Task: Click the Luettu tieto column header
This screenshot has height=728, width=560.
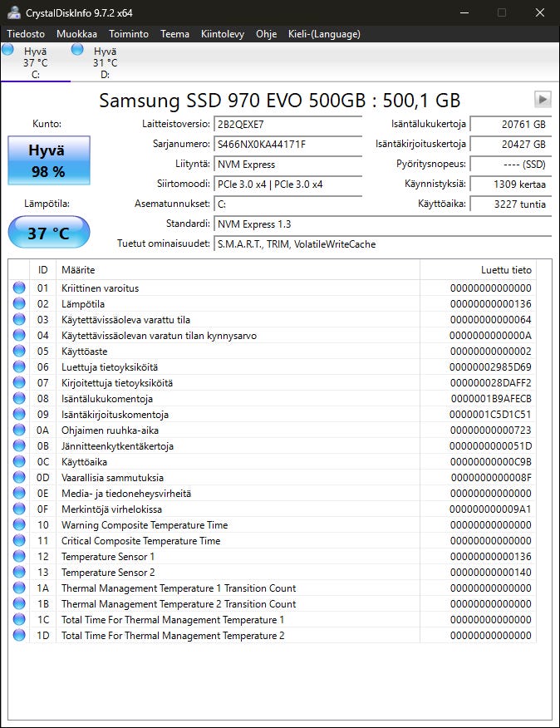Action: coord(505,270)
